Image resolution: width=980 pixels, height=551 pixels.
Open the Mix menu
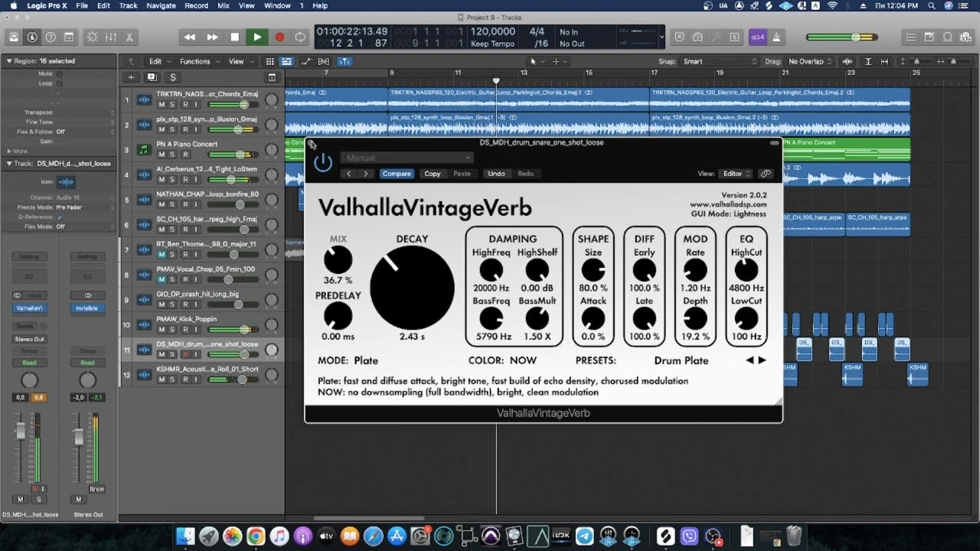pyautogui.click(x=224, y=5)
